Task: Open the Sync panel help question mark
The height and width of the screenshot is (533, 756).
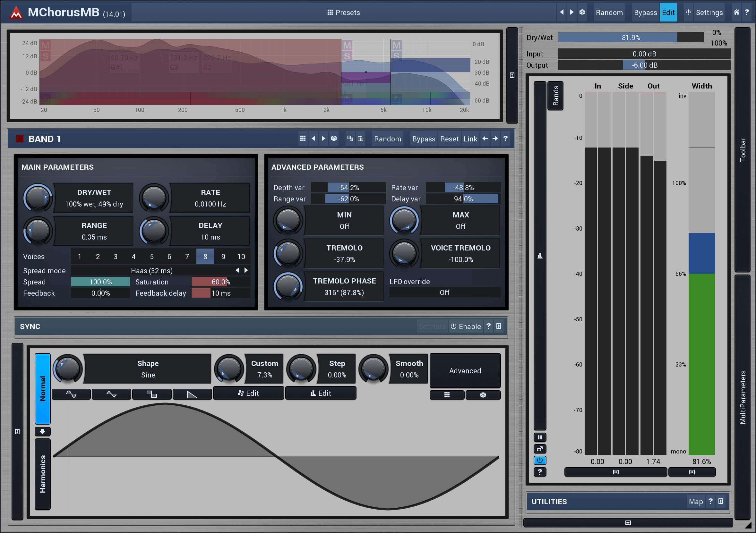Action: click(489, 326)
